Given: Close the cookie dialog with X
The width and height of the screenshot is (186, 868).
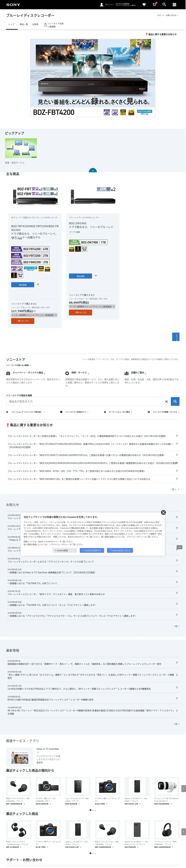Looking at the screenshot, I should (x=163, y=513).
